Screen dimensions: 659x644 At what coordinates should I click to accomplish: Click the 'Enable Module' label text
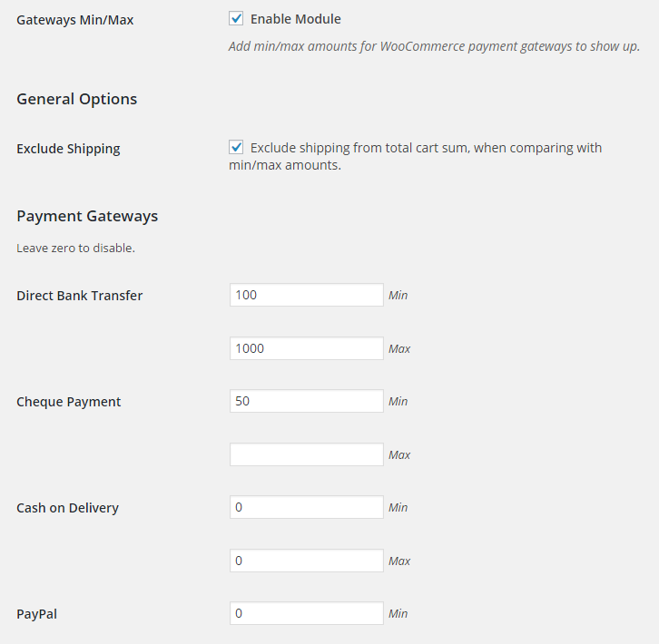coord(295,19)
